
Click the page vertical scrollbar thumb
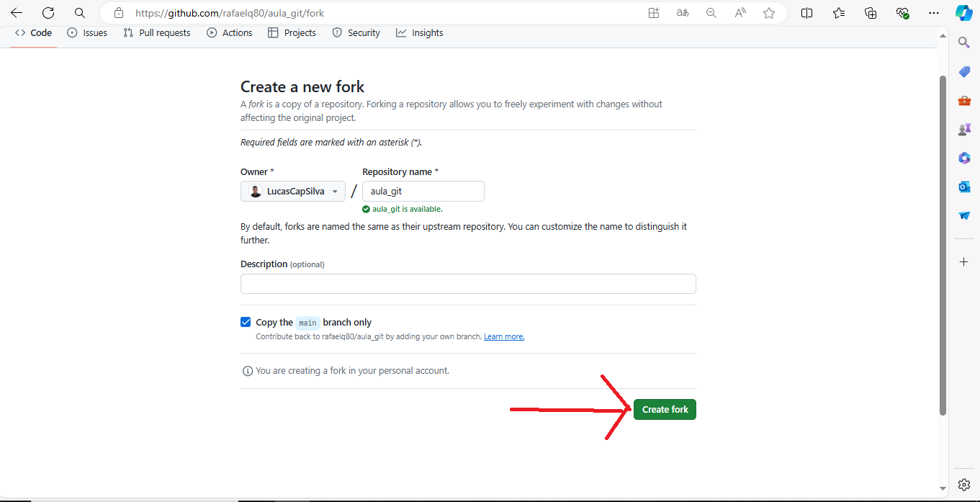click(943, 245)
